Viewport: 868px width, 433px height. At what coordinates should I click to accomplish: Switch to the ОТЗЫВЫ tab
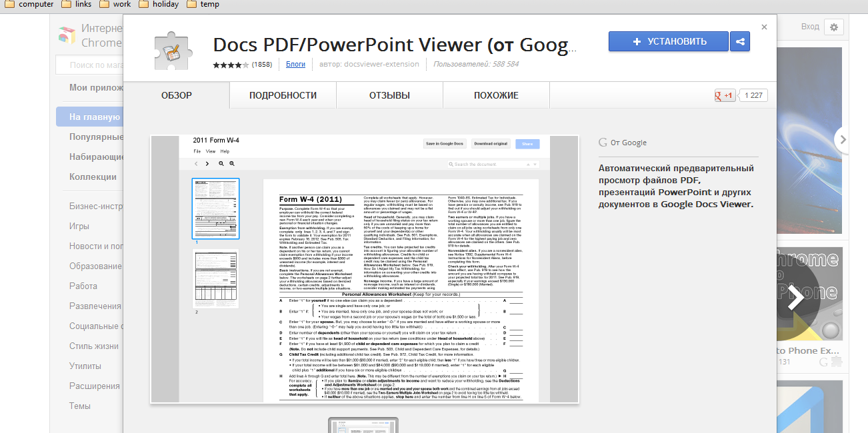[x=389, y=95]
